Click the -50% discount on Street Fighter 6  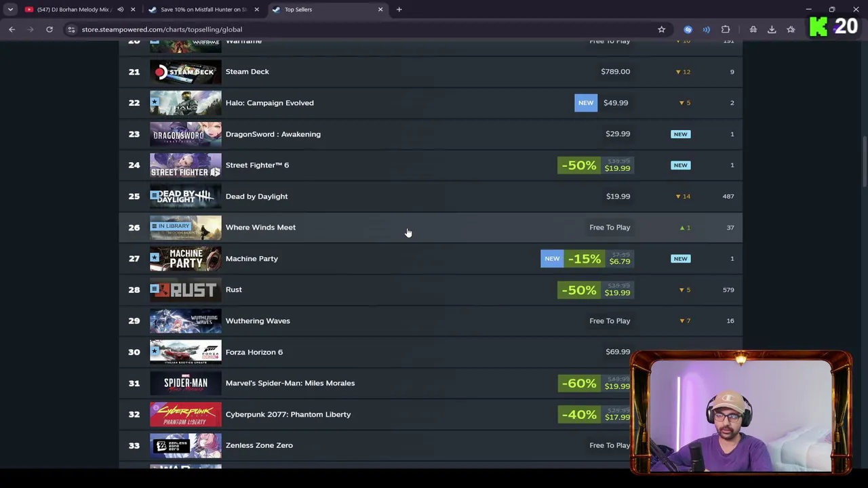pos(578,165)
